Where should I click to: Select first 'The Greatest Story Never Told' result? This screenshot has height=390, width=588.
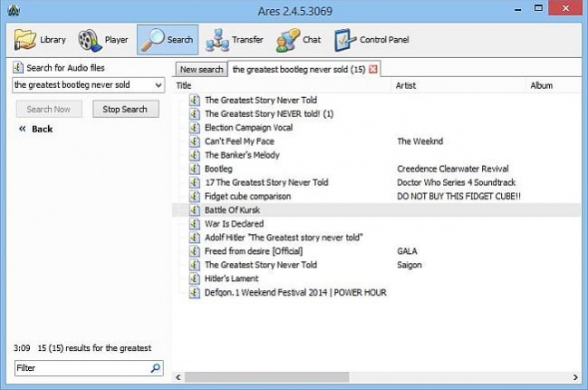point(261,101)
